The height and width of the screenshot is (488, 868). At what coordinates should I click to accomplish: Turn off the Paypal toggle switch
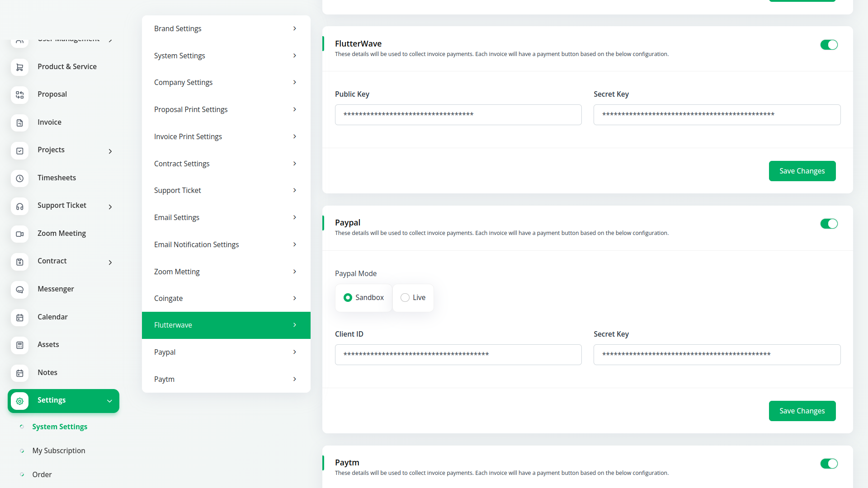(x=829, y=224)
